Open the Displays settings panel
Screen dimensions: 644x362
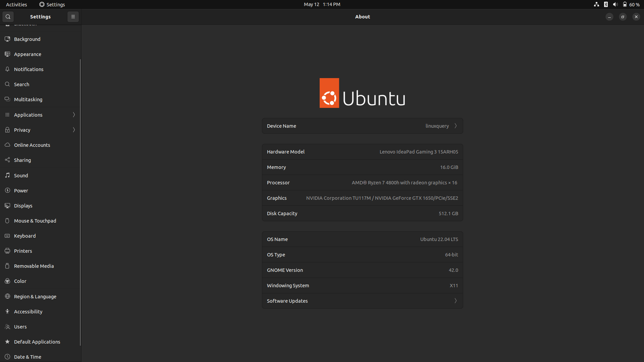[23, 205]
